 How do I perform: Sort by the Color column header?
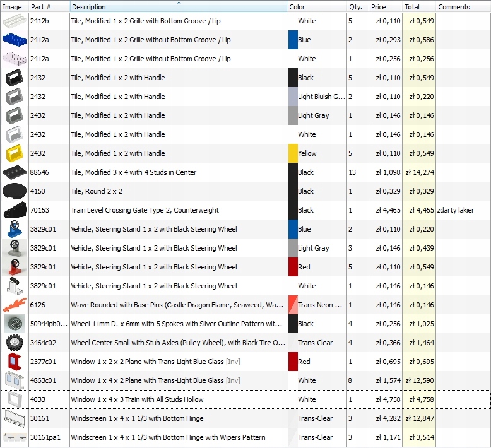(316, 7)
